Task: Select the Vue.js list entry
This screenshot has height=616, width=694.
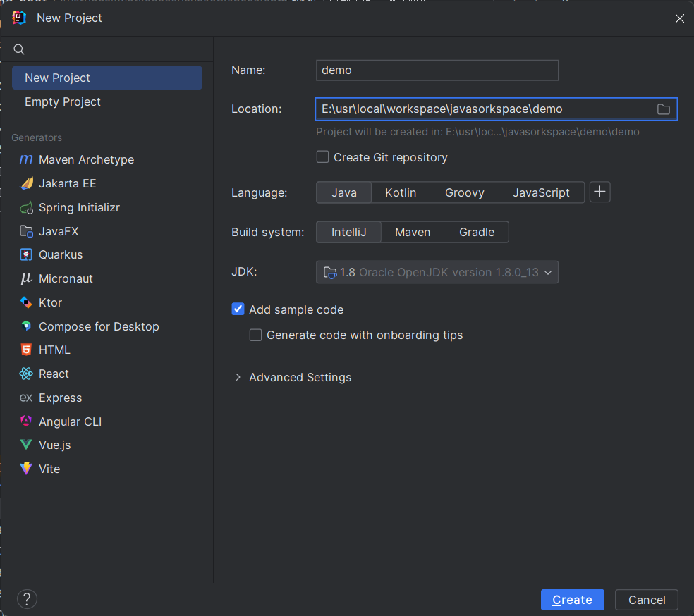Action: tap(107, 445)
